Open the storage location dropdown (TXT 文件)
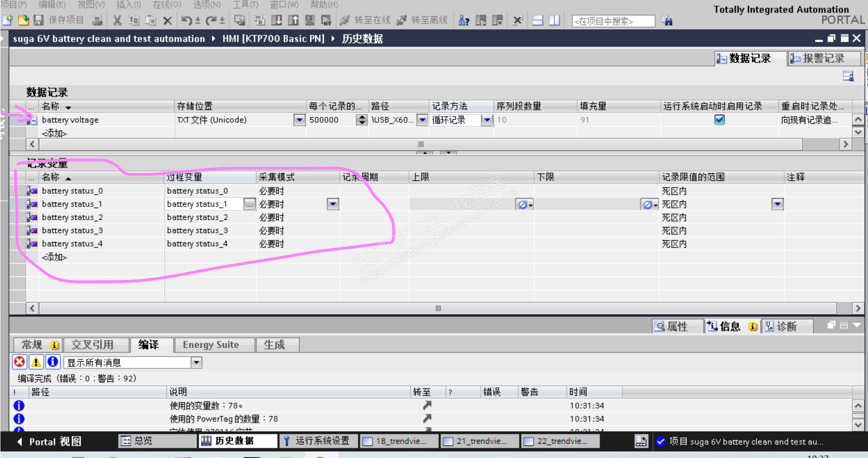 coord(300,120)
